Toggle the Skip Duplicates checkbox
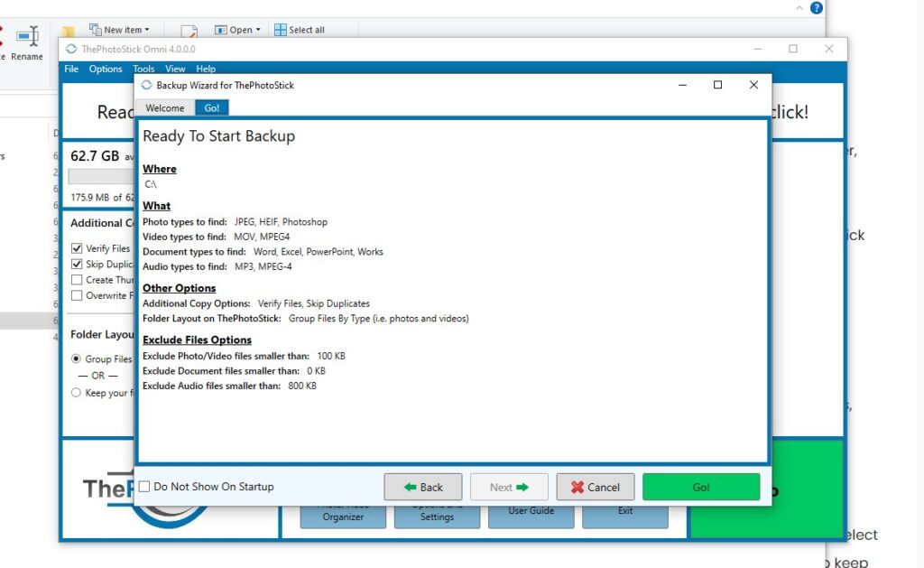This screenshot has height=568, width=924. click(77, 265)
